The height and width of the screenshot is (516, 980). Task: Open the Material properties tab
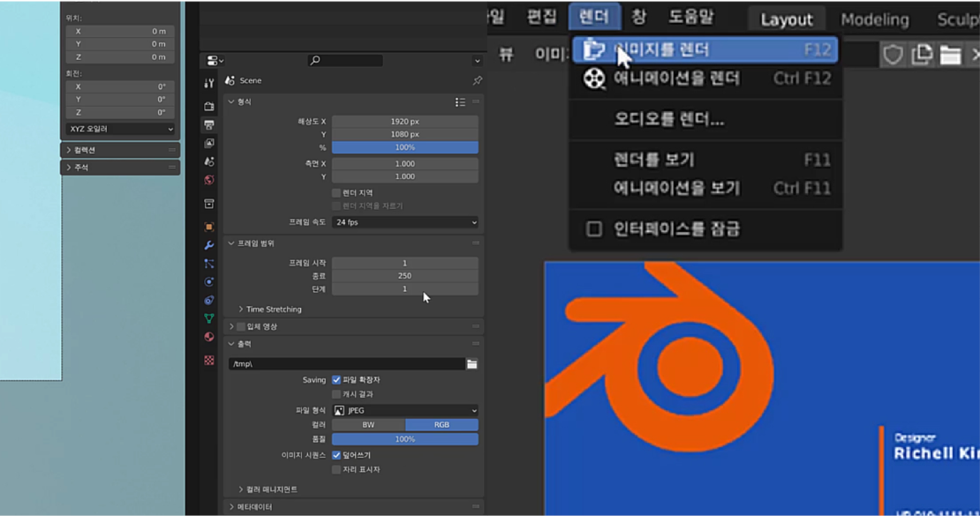coord(208,337)
